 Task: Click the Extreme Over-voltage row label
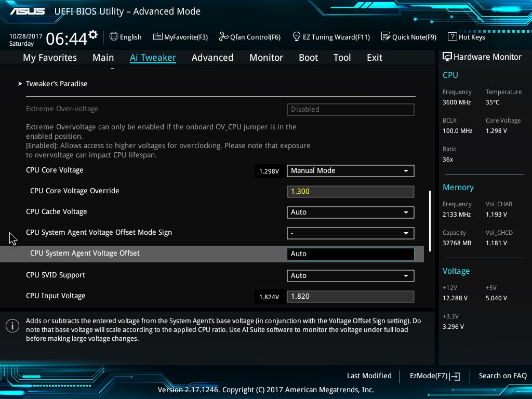pyautogui.click(x=62, y=109)
